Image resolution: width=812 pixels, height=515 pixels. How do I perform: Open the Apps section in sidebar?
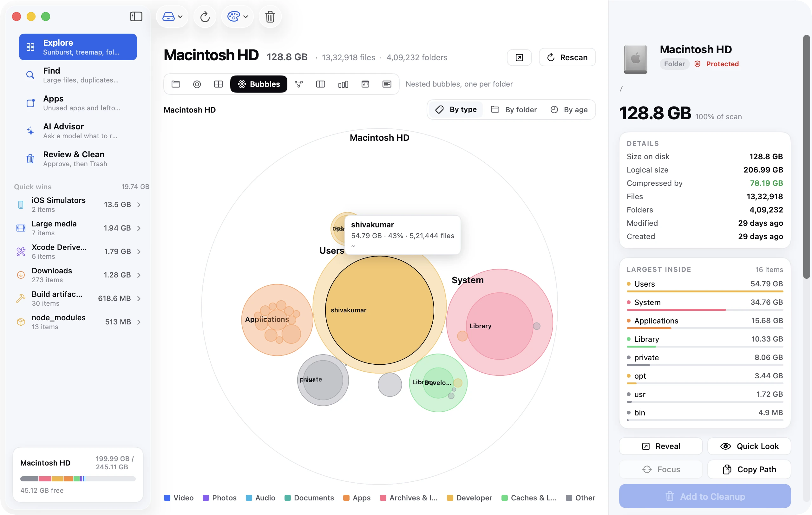[78, 103]
